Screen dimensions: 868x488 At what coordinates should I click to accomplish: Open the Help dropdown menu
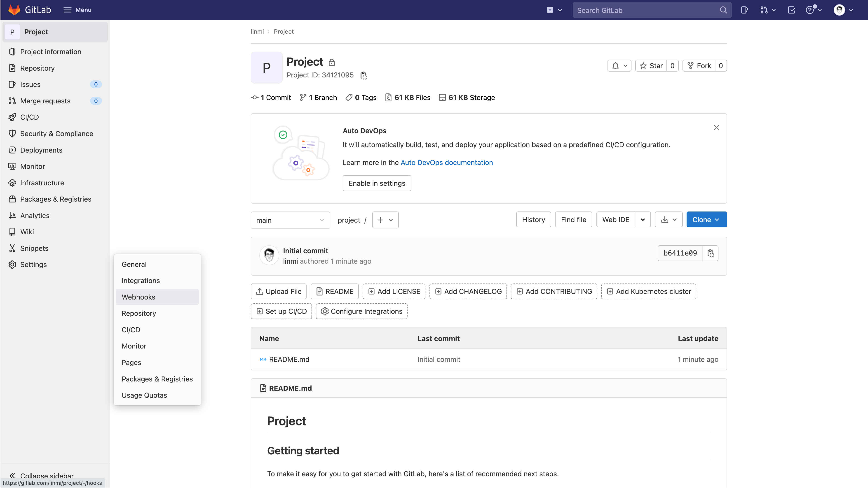click(x=813, y=10)
